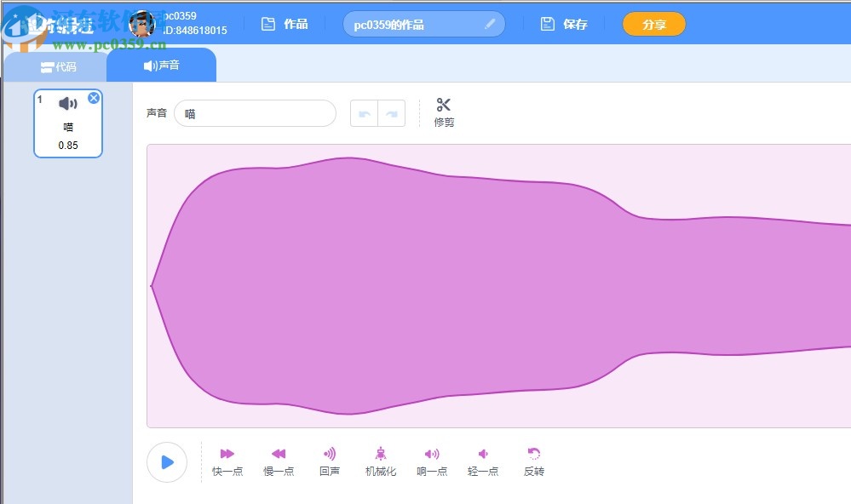This screenshot has height=504, width=851.
Task: Click the undo arrow above the waveform
Action: coord(365,112)
